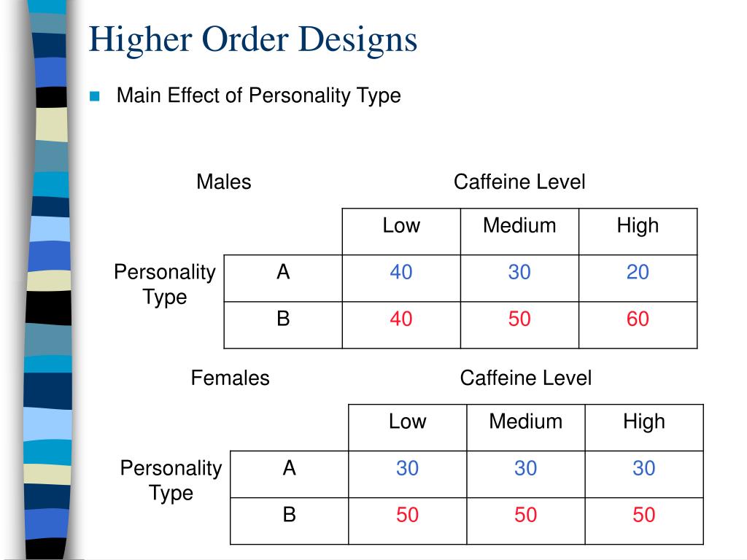
Task: Click Females row A label cell
Action: (289, 474)
